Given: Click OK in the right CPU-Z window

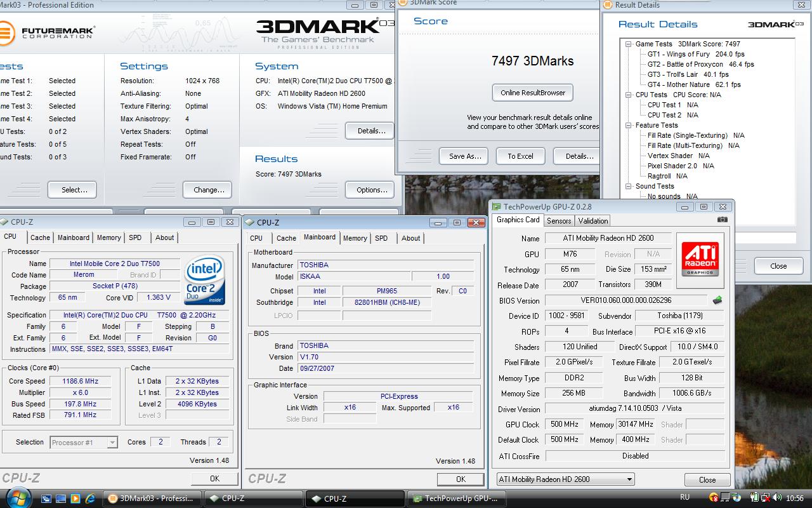Looking at the screenshot, I should pos(461,479).
